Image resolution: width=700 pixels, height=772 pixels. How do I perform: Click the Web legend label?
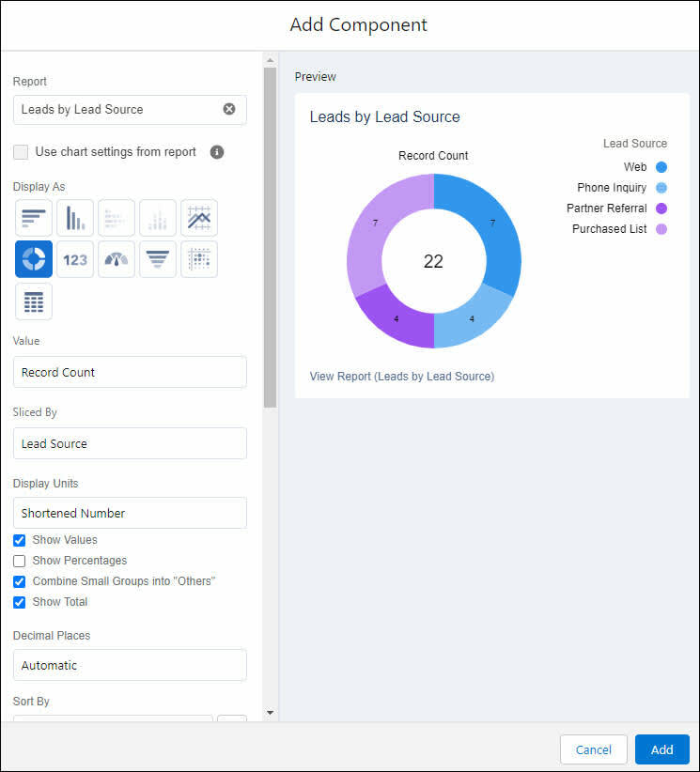(635, 167)
